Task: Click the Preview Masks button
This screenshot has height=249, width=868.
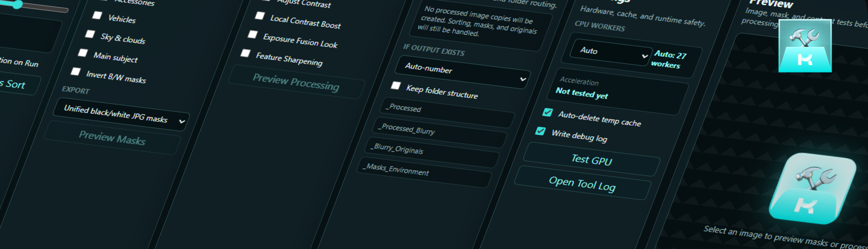Action: click(112, 138)
